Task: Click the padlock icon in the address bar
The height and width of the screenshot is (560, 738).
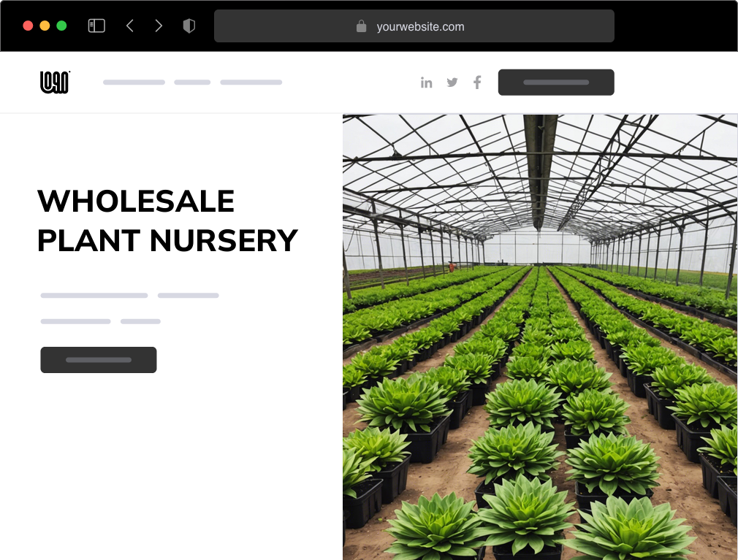Action: (361, 26)
